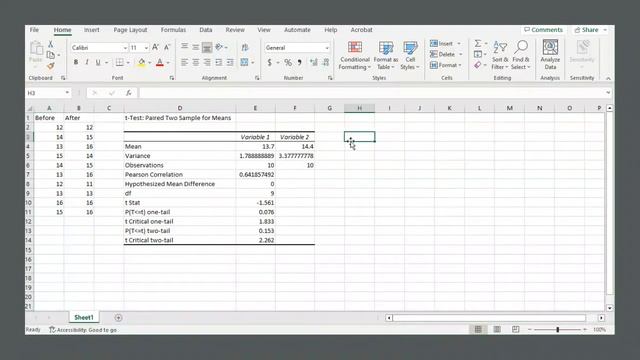Click the Wrap Text icon
Image resolution: width=640 pixels, height=360 pixels.
pyautogui.click(x=245, y=47)
